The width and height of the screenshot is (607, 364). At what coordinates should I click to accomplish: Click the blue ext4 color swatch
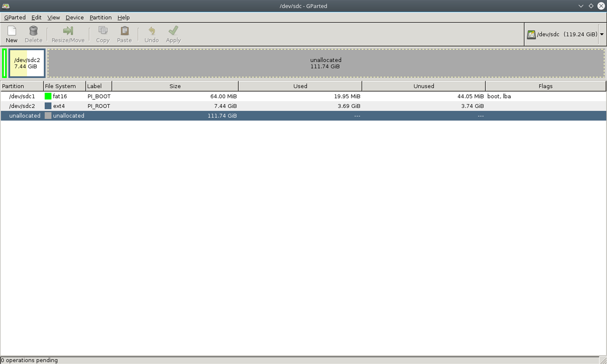[48, 106]
